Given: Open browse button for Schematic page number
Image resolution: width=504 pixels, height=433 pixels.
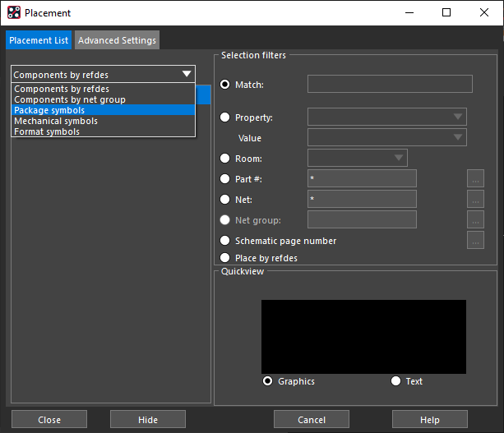Looking at the screenshot, I should 475,240.
